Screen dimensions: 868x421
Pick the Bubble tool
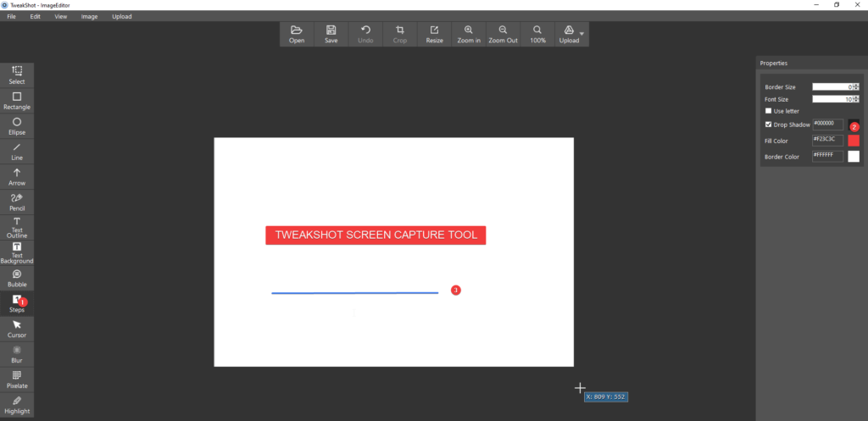point(17,279)
